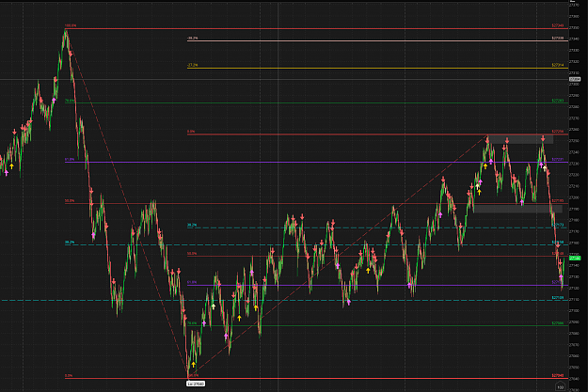Click the green $27086 price label
The image size is (588, 392).
558,323
